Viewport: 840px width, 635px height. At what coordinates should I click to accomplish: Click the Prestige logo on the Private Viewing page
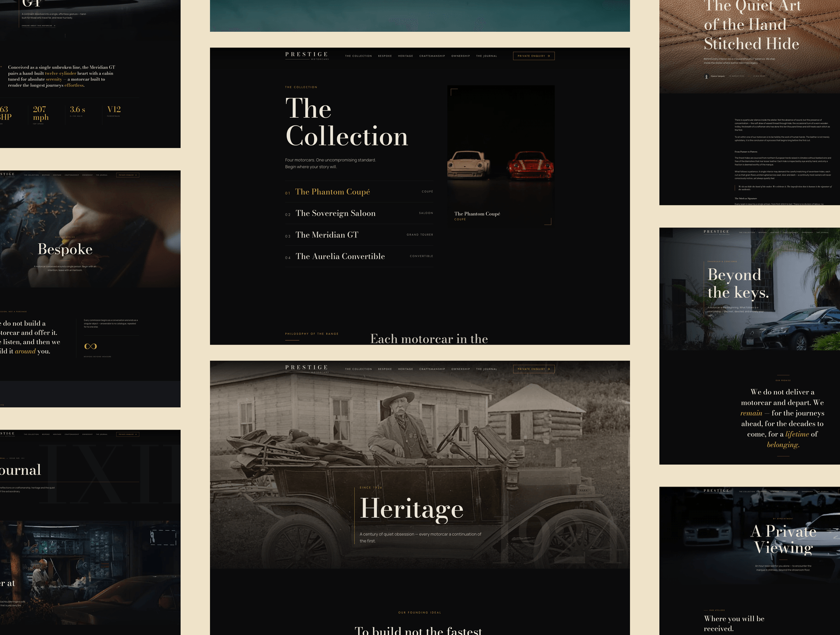click(x=716, y=491)
